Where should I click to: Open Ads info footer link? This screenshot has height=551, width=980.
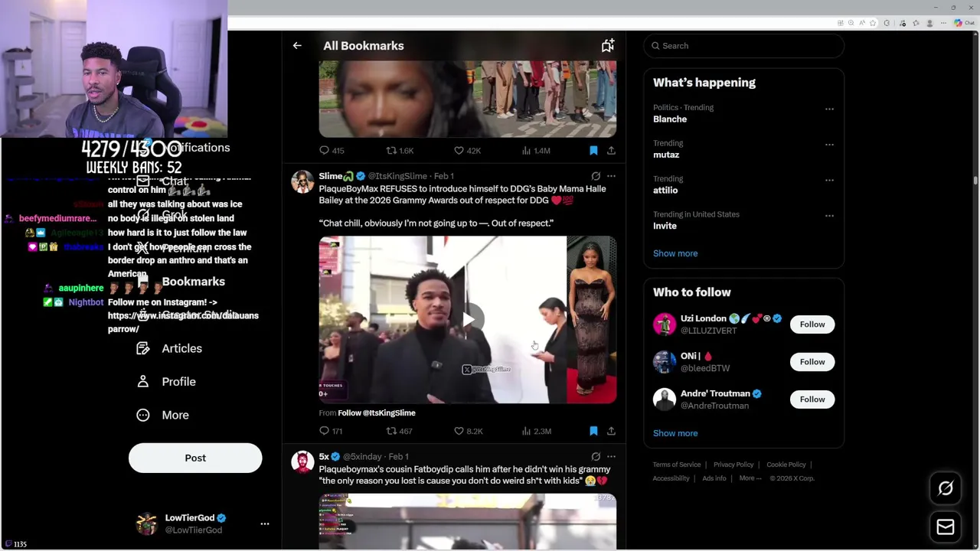click(x=714, y=478)
